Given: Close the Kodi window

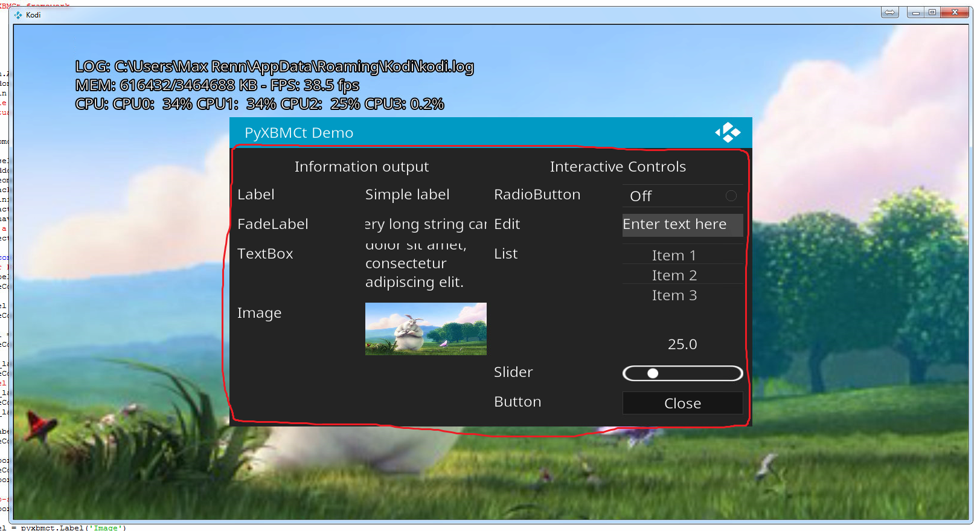Looking at the screenshot, I should [x=955, y=12].
